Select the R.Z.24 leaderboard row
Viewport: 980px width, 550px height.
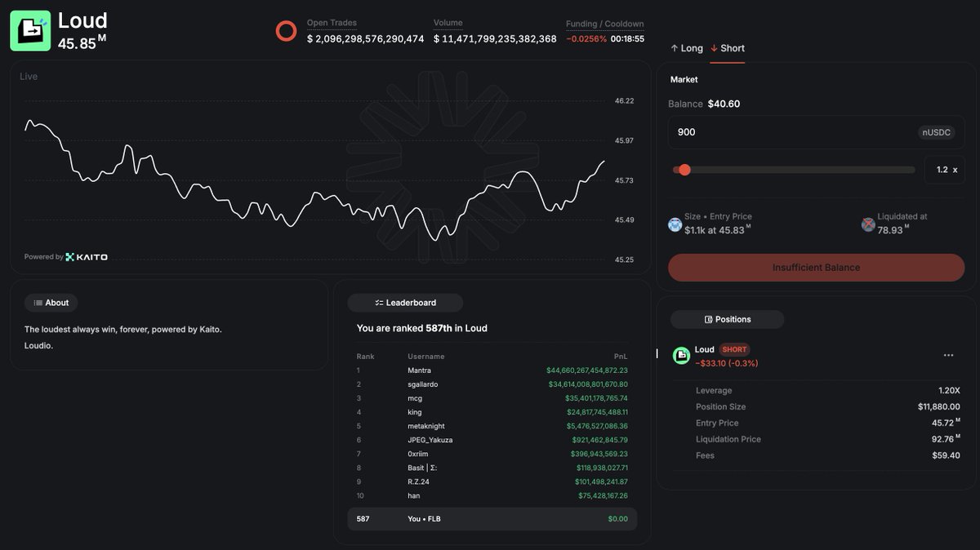click(492, 481)
